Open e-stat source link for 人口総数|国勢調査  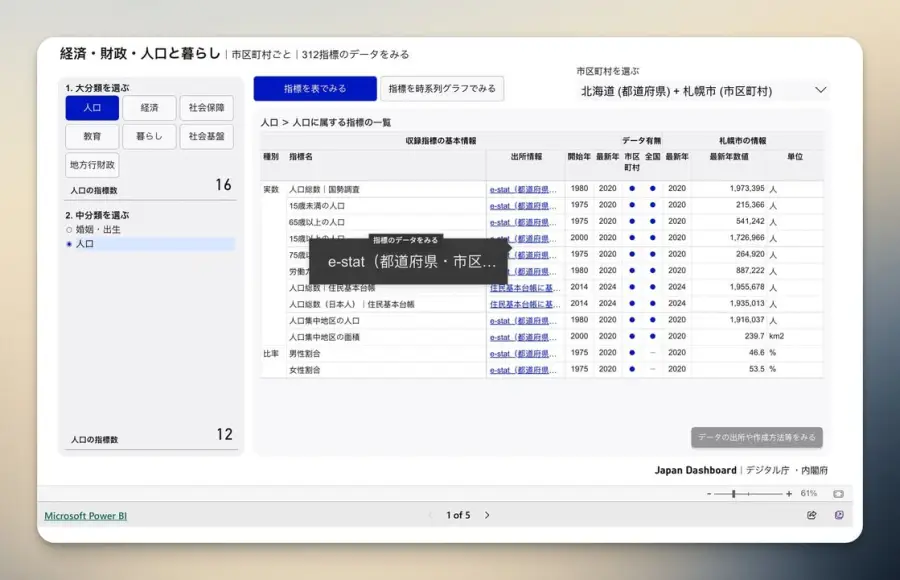[523, 189]
